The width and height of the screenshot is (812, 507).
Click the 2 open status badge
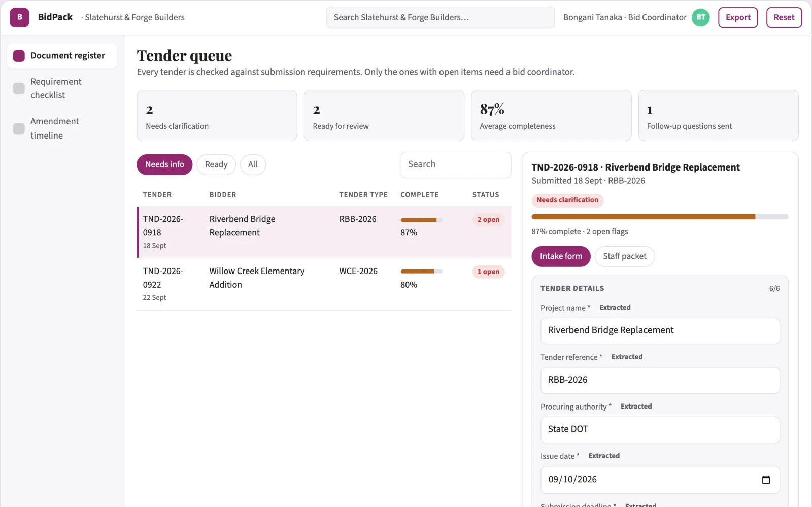point(488,220)
